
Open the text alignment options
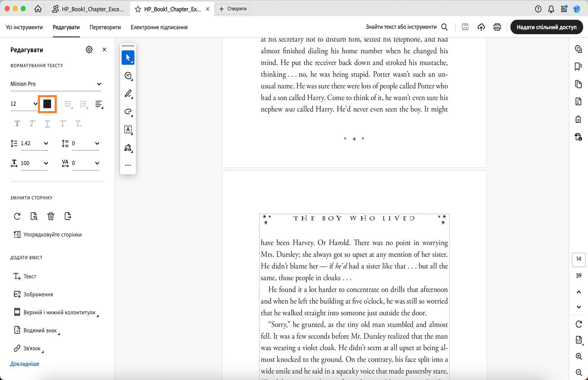(99, 104)
